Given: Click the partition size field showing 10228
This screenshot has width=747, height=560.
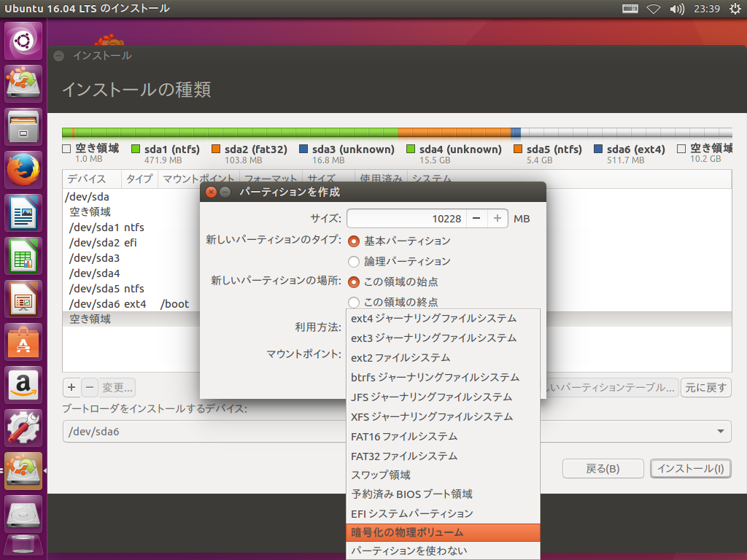Looking at the screenshot, I should pyautogui.click(x=407, y=219).
